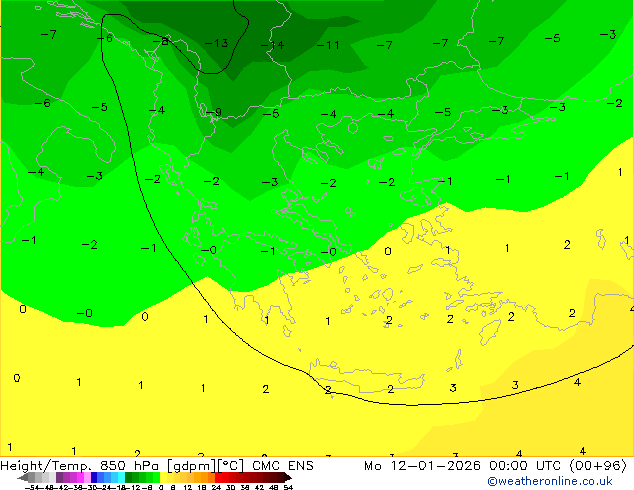
Task: Click the yellow swatch in the temperature legend
Action: pos(163,477)
